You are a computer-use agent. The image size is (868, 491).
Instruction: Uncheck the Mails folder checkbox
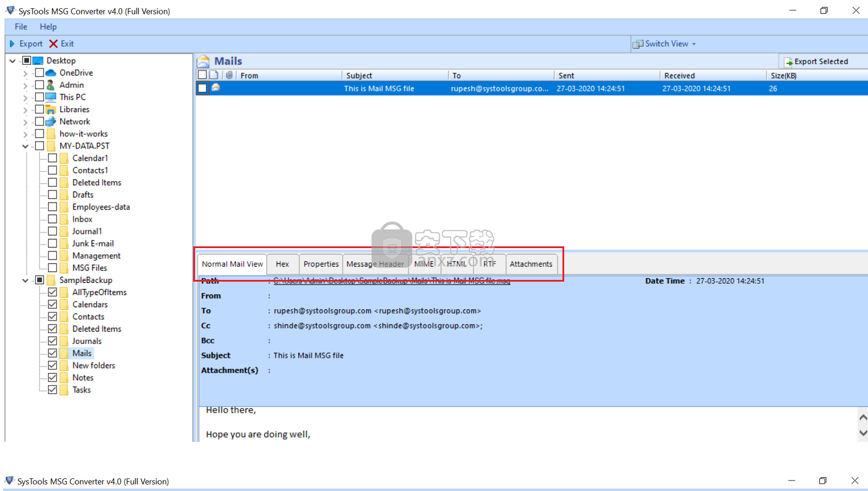coord(52,353)
